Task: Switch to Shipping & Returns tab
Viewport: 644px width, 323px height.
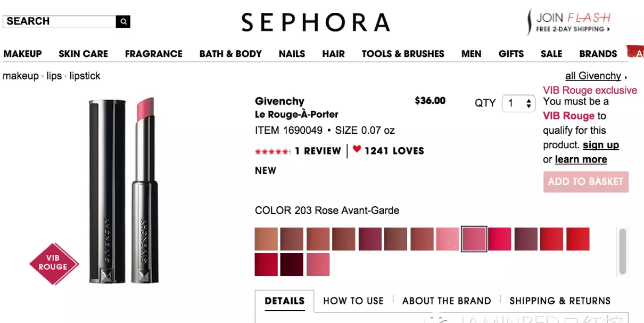Action: (x=560, y=301)
